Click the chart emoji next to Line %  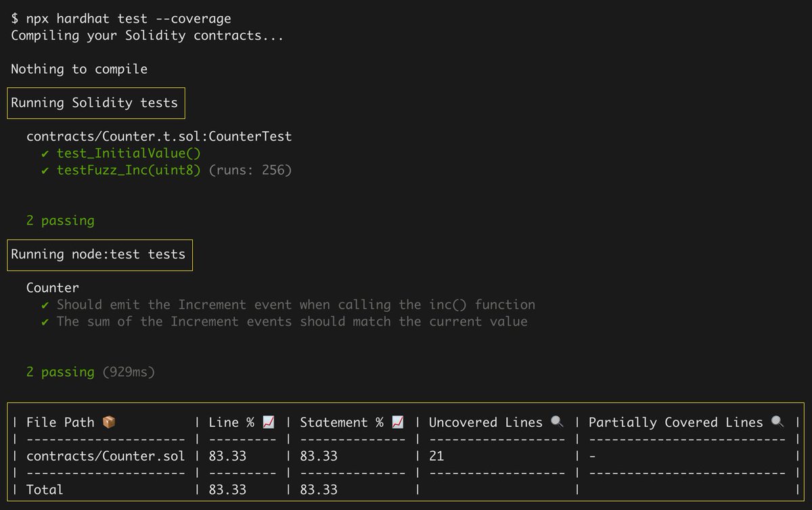pyautogui.click(x=269, y=422)
